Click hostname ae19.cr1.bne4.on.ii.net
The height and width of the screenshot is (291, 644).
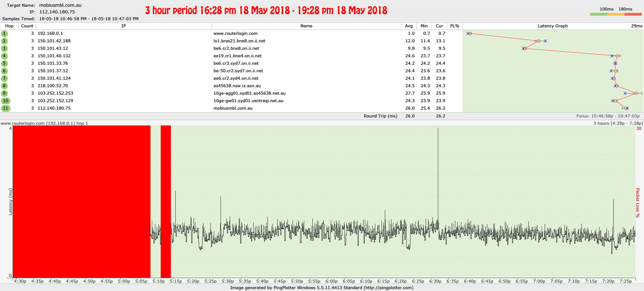point(238,56)
